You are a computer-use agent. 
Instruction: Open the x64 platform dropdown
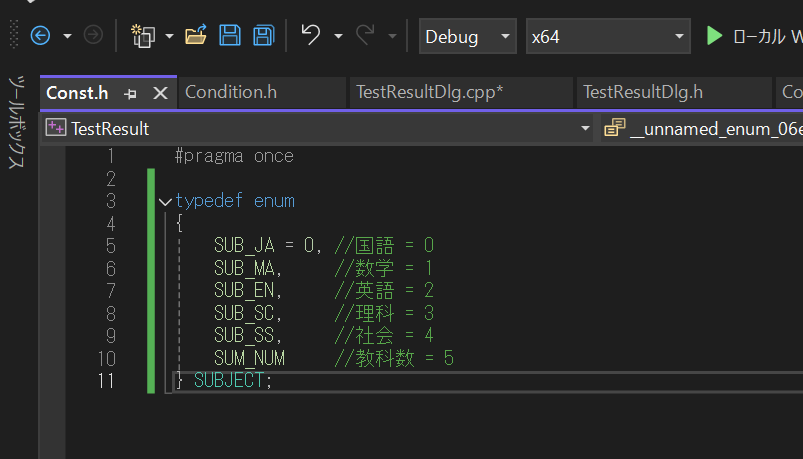(x=608, y=37)
